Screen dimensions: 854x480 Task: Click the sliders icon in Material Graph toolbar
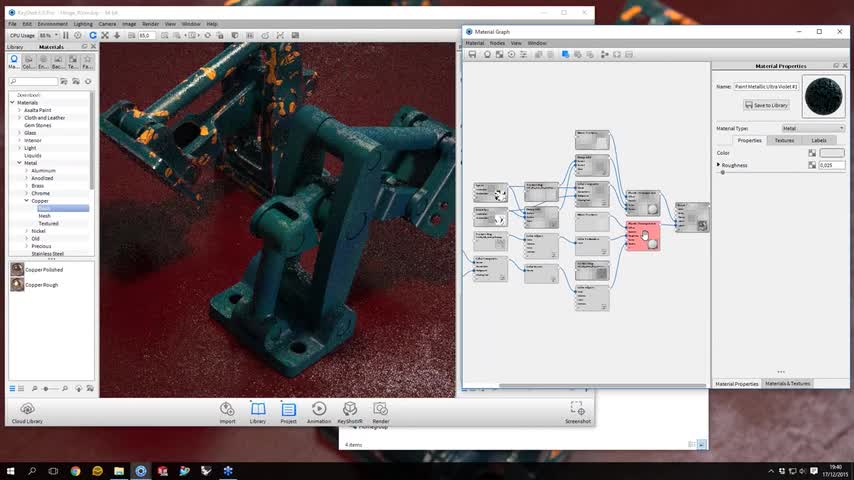point(523,54)
